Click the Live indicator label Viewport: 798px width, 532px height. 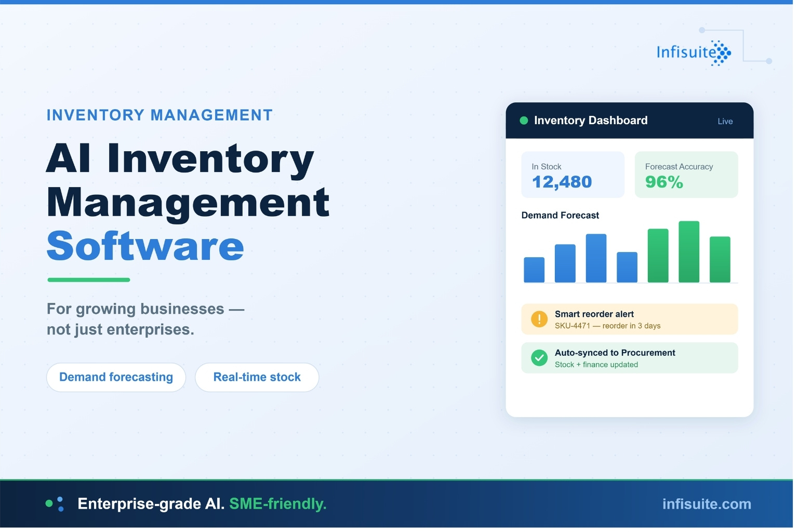click(x=725, y=122)
